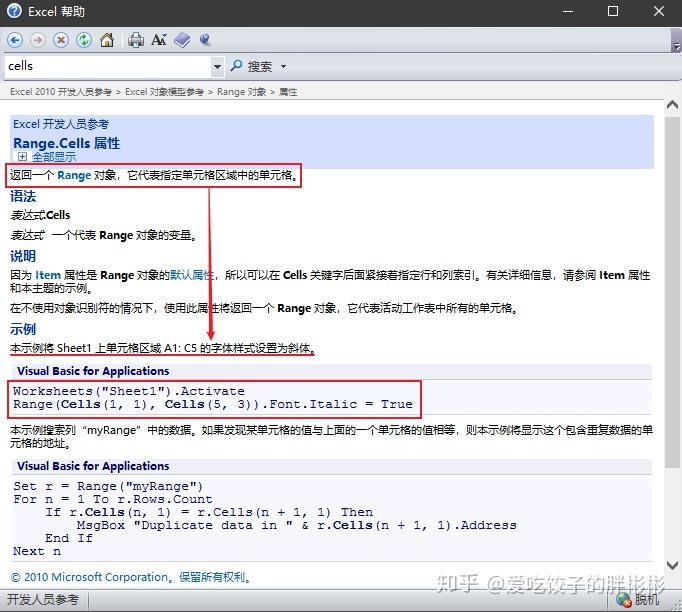Click the Font.Italic = True code line
The width and height of the screenshot is (682, 612).
pyautogui.click(x=213, y=404)
